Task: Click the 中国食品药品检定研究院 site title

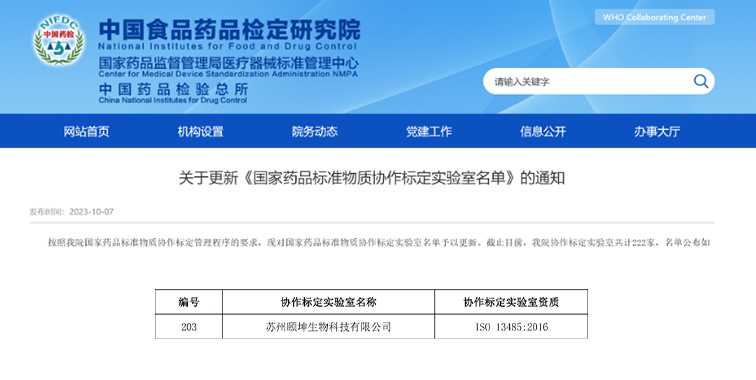Action: [x=230, y=29]
